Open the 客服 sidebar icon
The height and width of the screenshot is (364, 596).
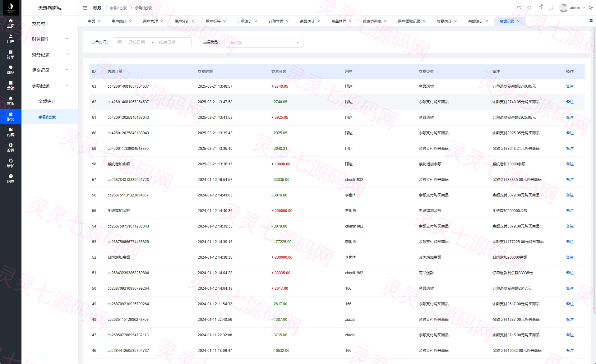click(11, 101)
